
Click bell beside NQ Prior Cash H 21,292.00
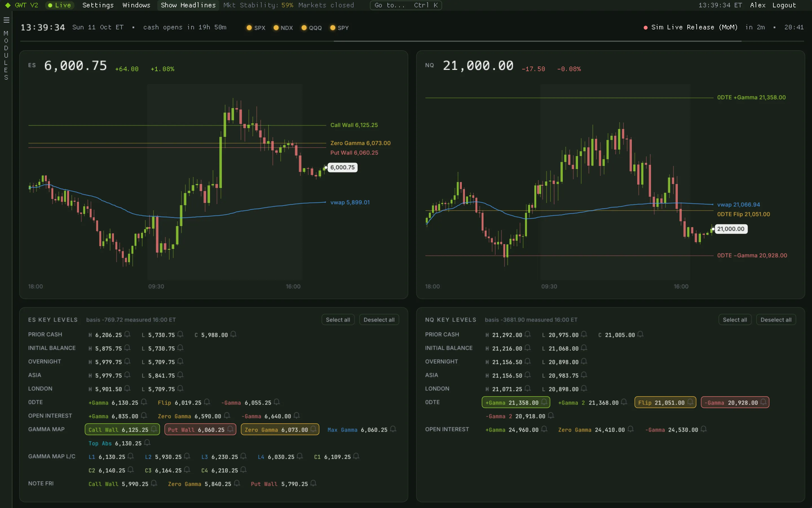click(x=528, y=334)
